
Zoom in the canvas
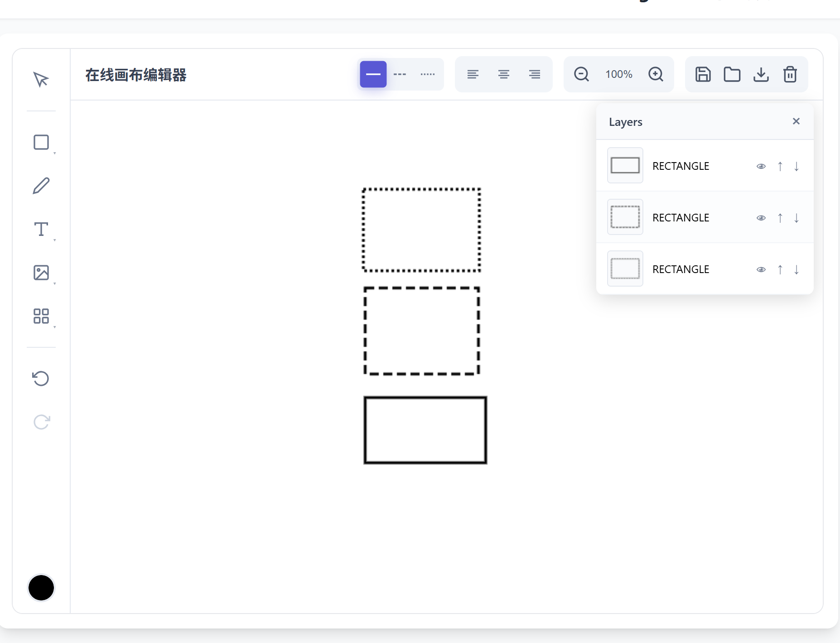point(656,74)
